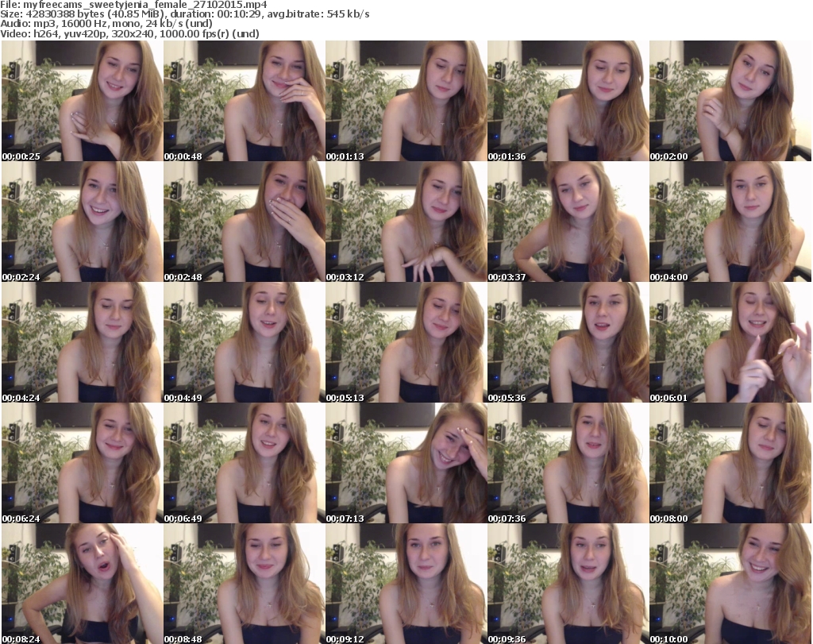Open the frame at 00:03:37
This screenshot has height=644, width=813.
(568, 222)
